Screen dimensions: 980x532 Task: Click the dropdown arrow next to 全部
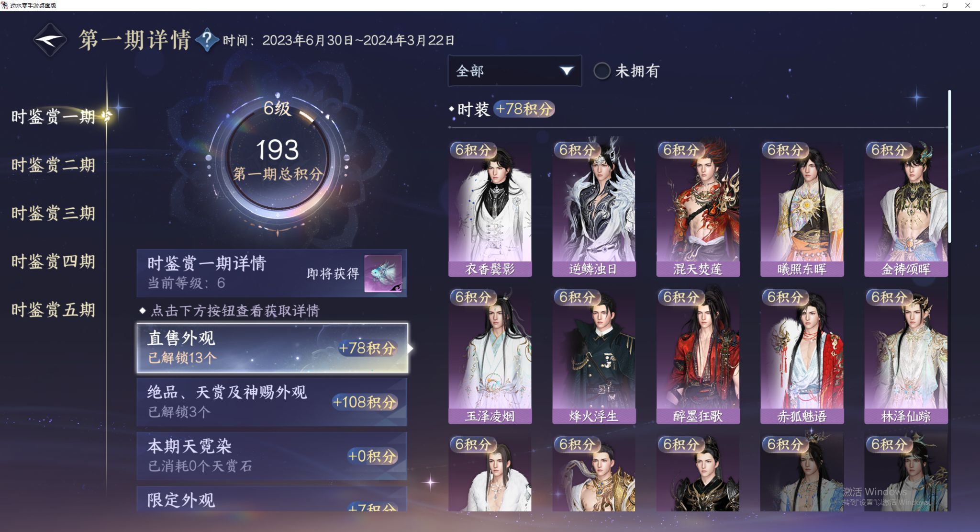[567, 71]
